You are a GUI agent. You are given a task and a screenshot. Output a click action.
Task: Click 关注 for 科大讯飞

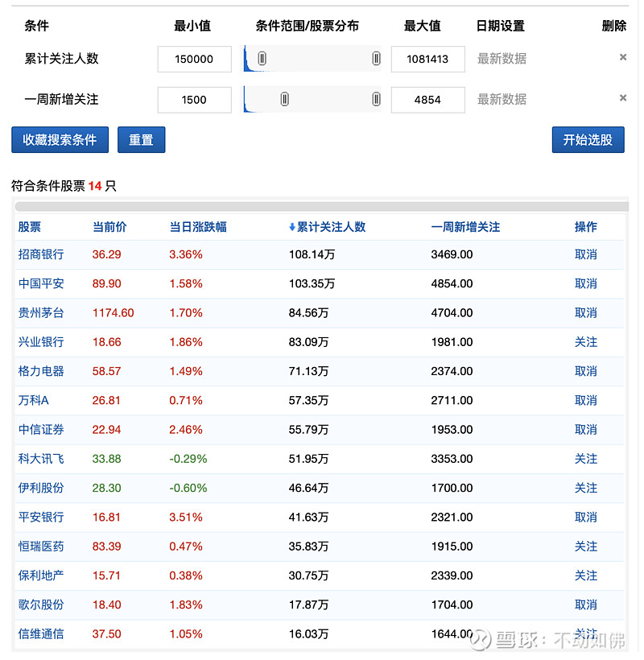[586, 459]
